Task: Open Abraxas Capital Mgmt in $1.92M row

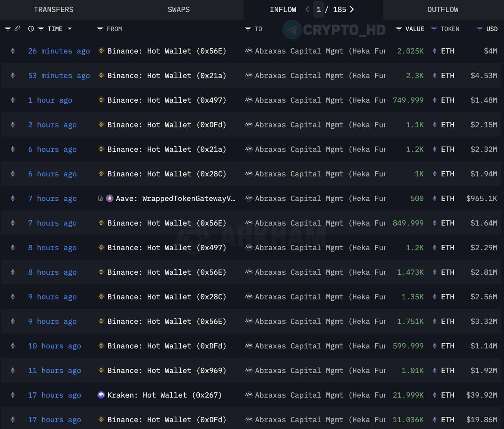Action: coord(320,371)
